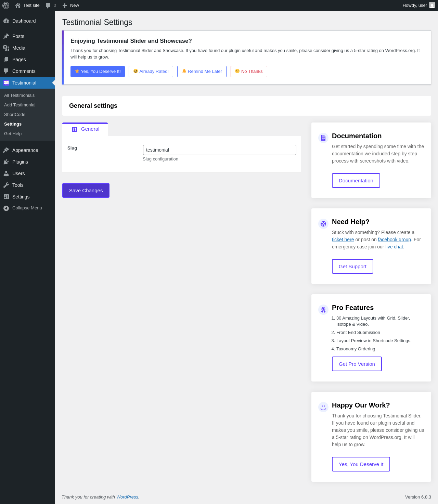Click the Test site home icon

pyautogui.click(x=18, y=5)
